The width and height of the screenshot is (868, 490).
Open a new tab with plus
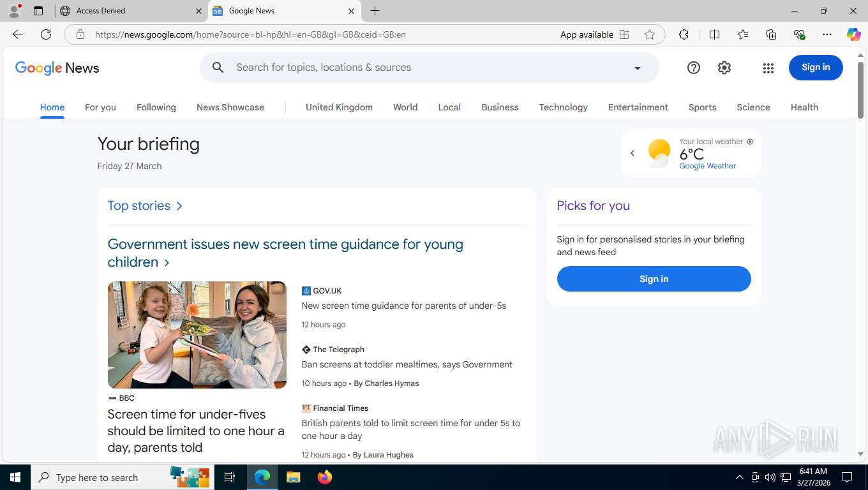(375, 11)
